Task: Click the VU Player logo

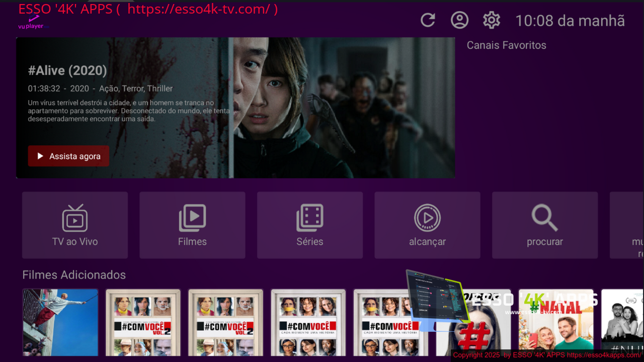Action: (x=31, y=23)
